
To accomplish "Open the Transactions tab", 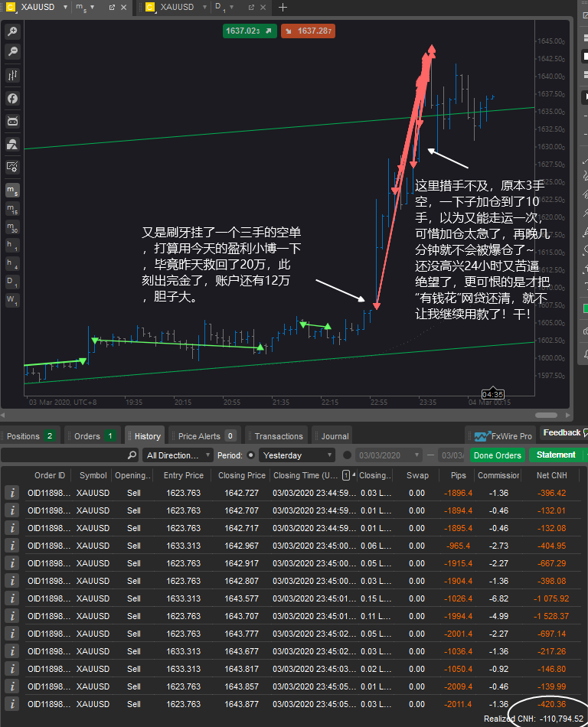I will (276, 436).
